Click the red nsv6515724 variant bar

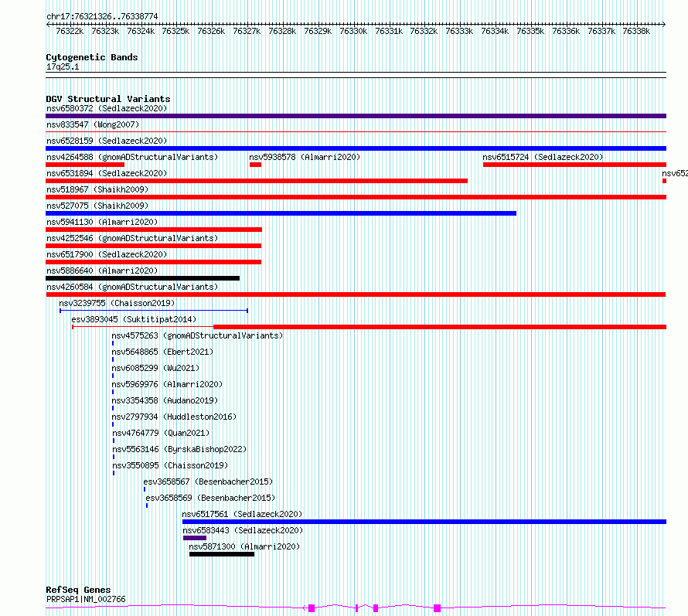point(575,165)
